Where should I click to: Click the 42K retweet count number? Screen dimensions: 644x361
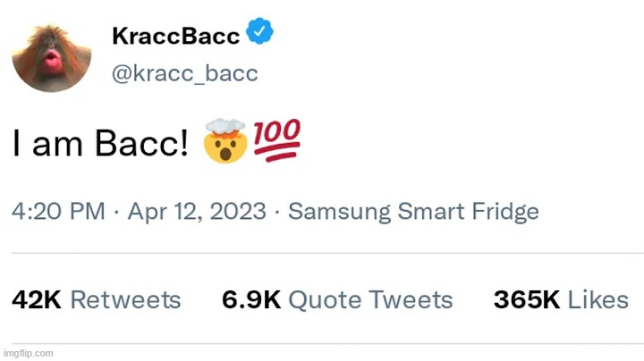click(x=36, y=300)
